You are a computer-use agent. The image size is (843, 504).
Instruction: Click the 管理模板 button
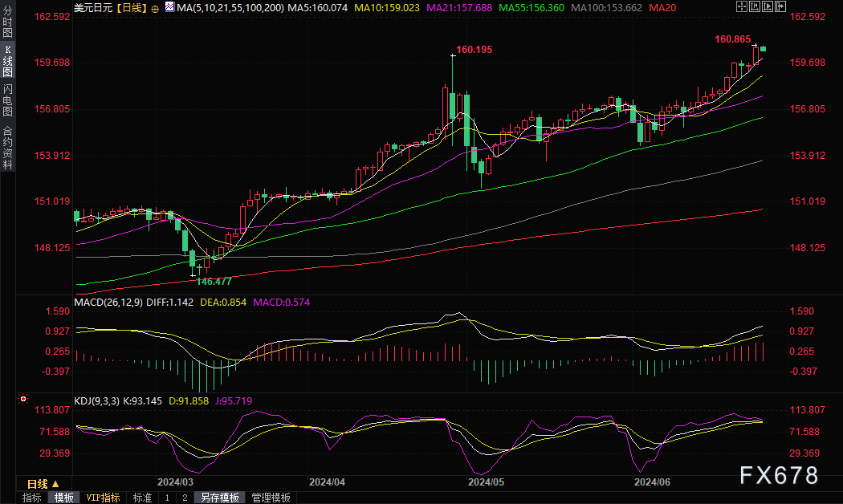271,498
